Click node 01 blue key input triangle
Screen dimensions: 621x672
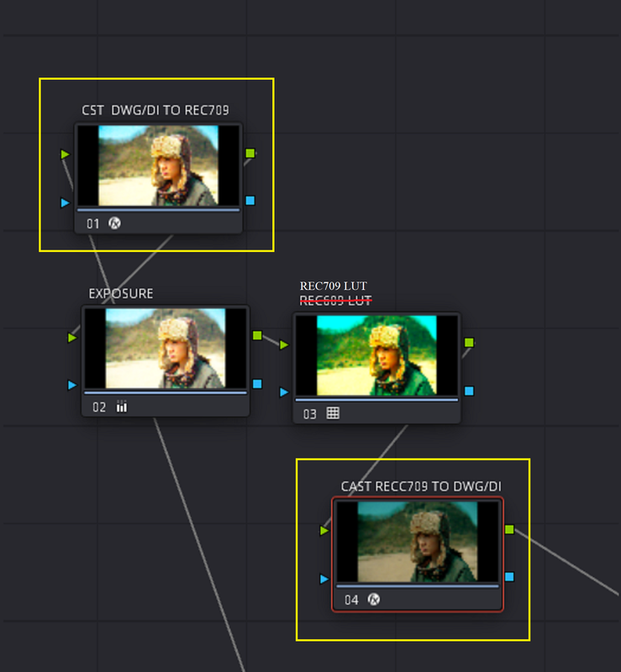pos(66,202)
